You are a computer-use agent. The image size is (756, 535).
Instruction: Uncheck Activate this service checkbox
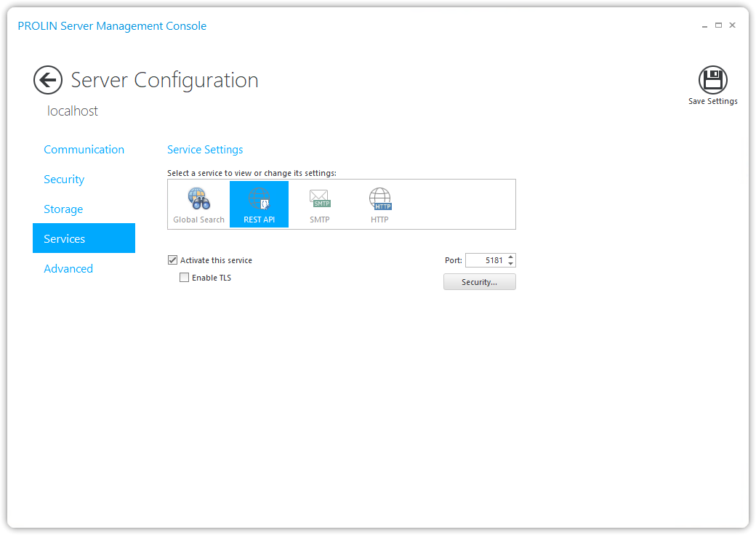(173, 260)
